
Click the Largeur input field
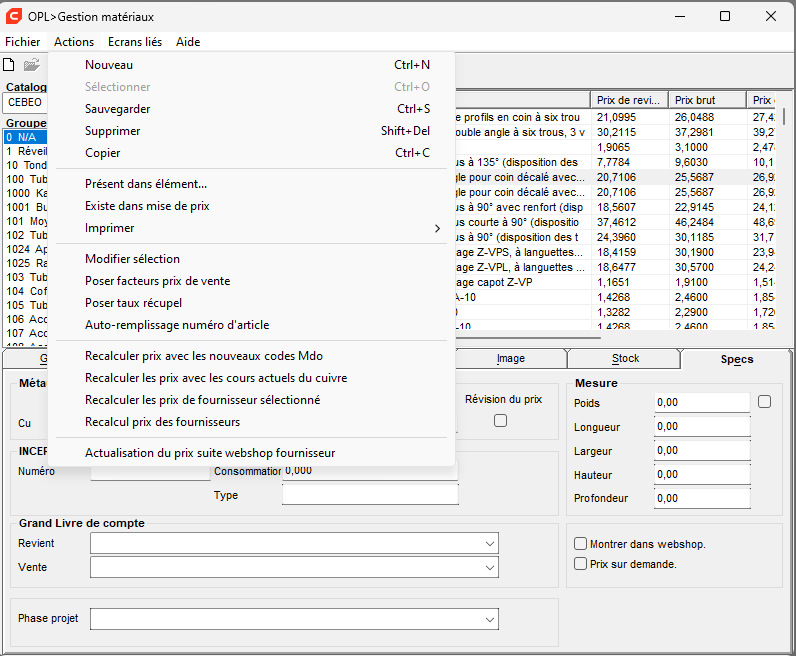point(702,450)
